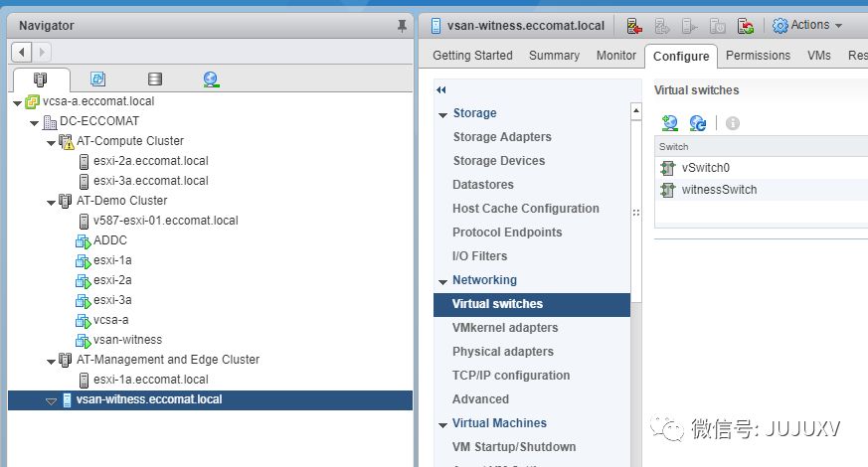Screen dimensions: 868x467
Task: Select esxi-3a.eccomat.local host
Action: 150,181
